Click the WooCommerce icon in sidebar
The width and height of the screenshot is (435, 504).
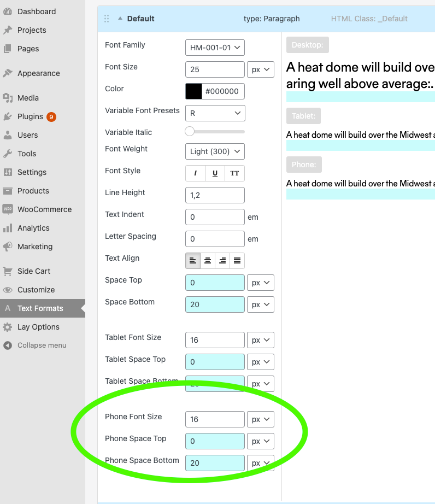pyautogui.click(x=8, y=209)
